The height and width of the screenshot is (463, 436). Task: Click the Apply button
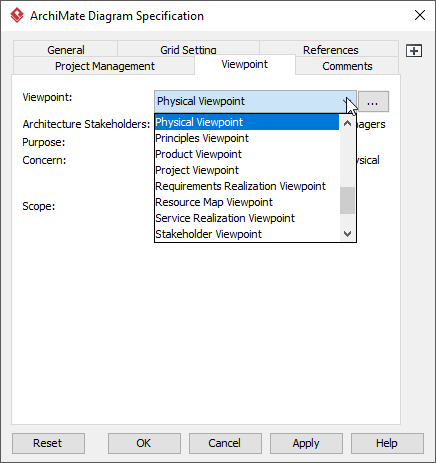pyautogui.click(x=306, y=443)
